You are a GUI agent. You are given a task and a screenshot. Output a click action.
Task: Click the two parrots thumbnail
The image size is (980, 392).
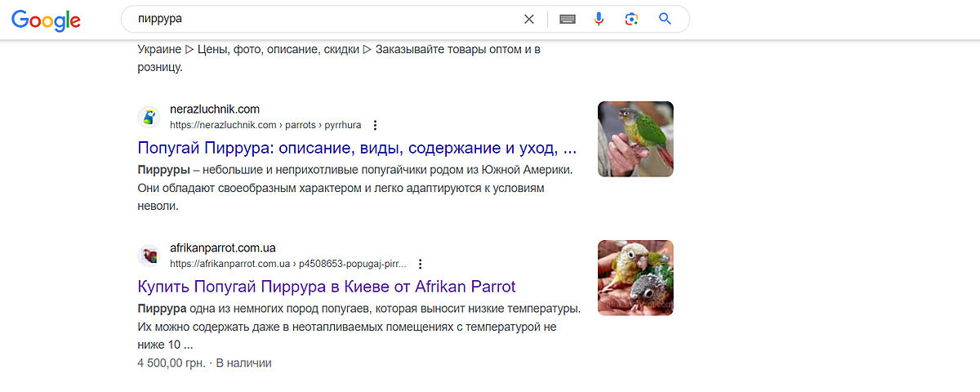click(635, 278)
